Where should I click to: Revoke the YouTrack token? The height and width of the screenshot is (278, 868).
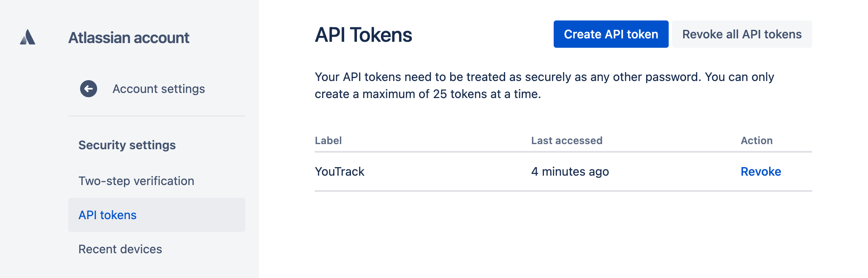[x=761, y=171]
